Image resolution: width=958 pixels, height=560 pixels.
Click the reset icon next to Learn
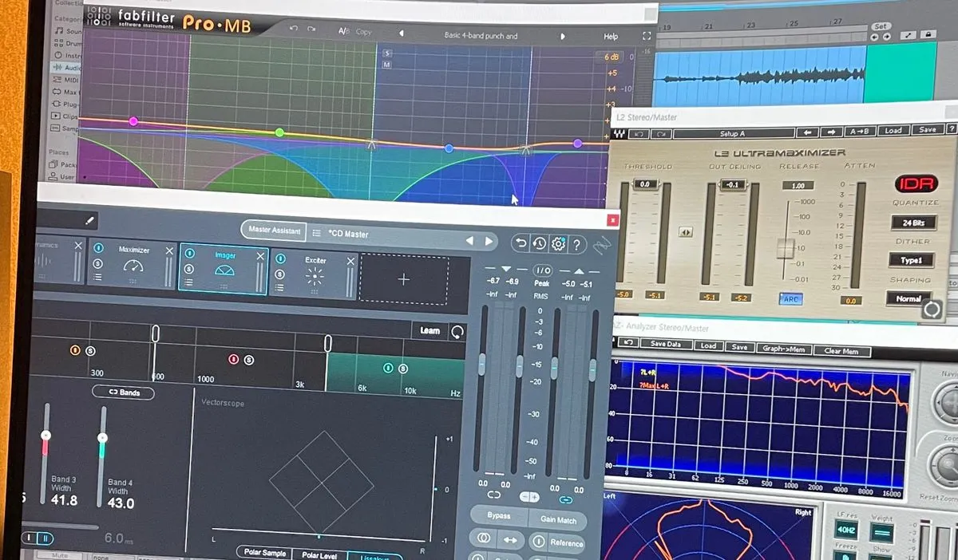click(457, 331)
